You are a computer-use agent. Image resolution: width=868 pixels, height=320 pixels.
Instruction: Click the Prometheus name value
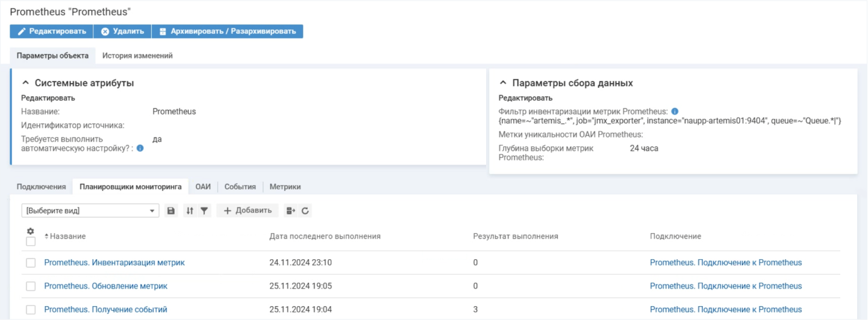click(x=174, y=111)
